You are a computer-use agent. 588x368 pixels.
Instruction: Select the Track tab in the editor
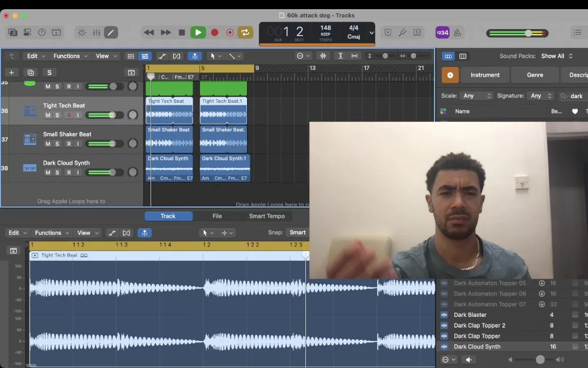pos(168,216)
